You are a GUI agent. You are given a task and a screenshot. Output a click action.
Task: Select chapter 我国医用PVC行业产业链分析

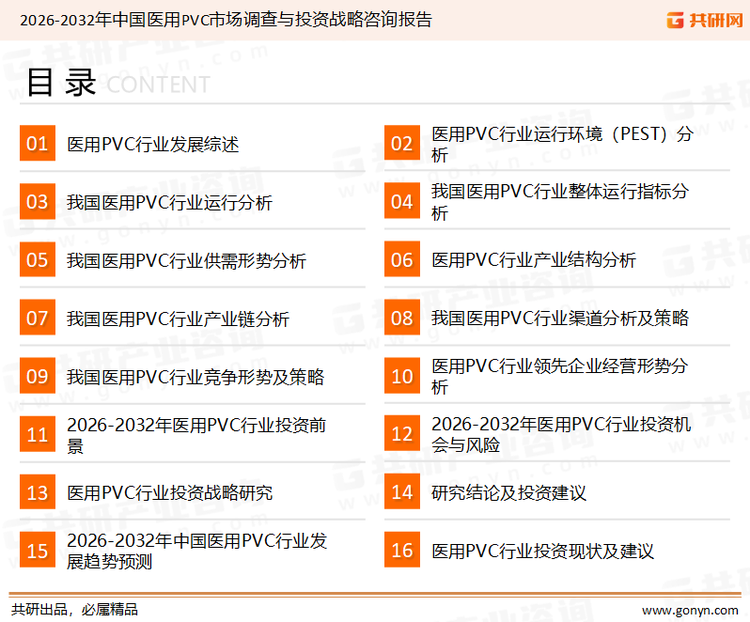[177, 319]
